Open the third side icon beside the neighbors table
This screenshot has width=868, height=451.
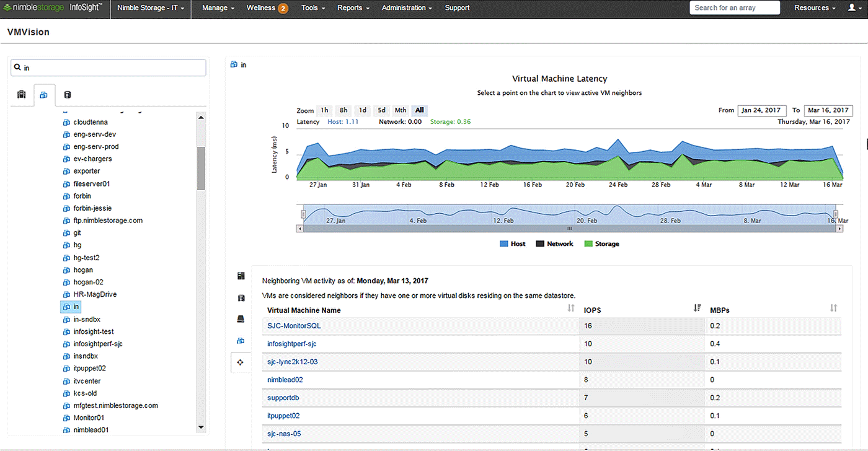click(x=241, y=320)
